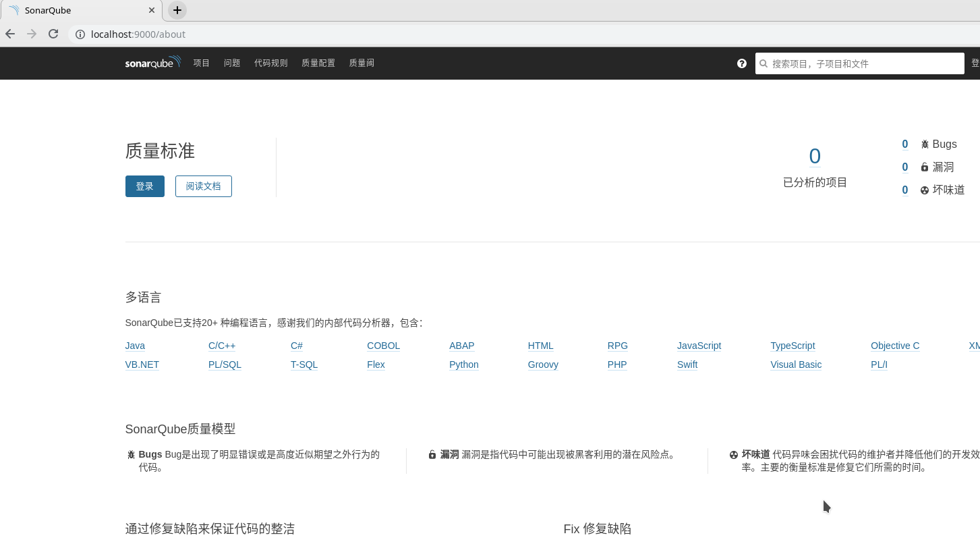Open the COBOL language link
Screen dimensions: 980x542
click(x=384, y=346)
